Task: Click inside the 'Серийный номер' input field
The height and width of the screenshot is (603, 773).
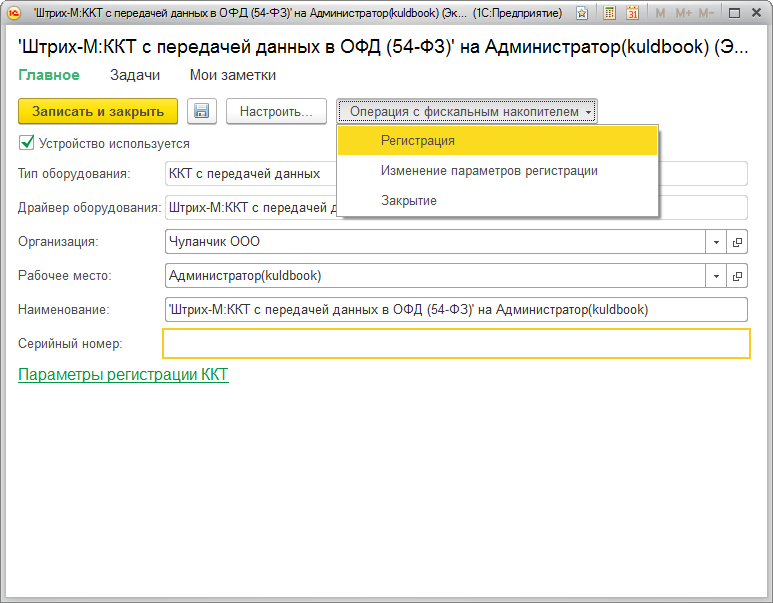Action: [x=456, y=344]
